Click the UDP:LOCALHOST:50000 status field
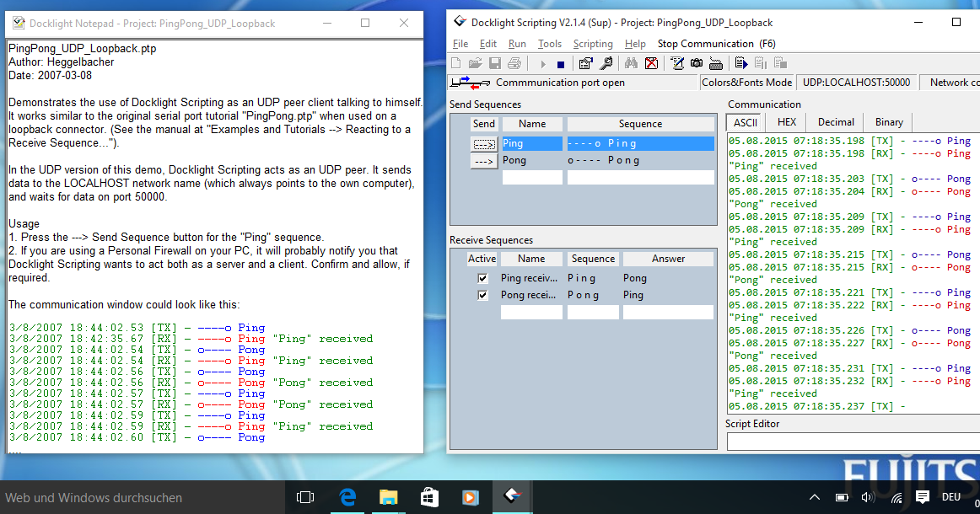This screenshot has width=980, height=514. [x=856, y=83]
